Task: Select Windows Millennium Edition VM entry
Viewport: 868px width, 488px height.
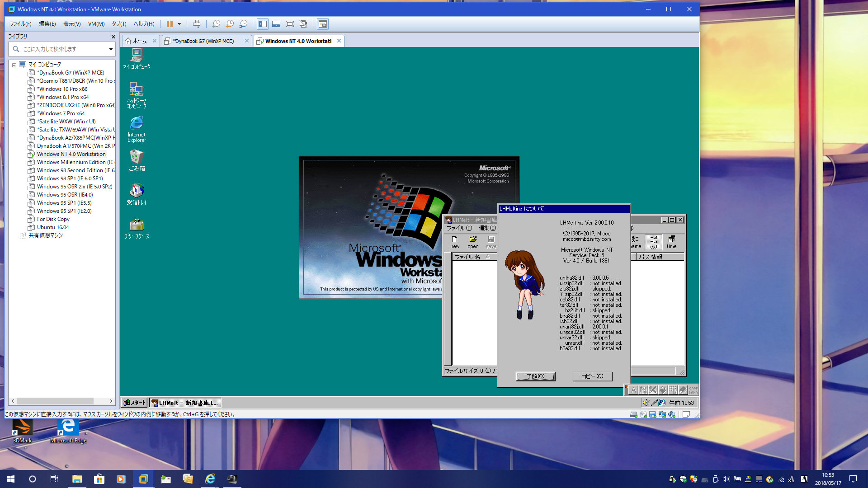Action: 71,162
